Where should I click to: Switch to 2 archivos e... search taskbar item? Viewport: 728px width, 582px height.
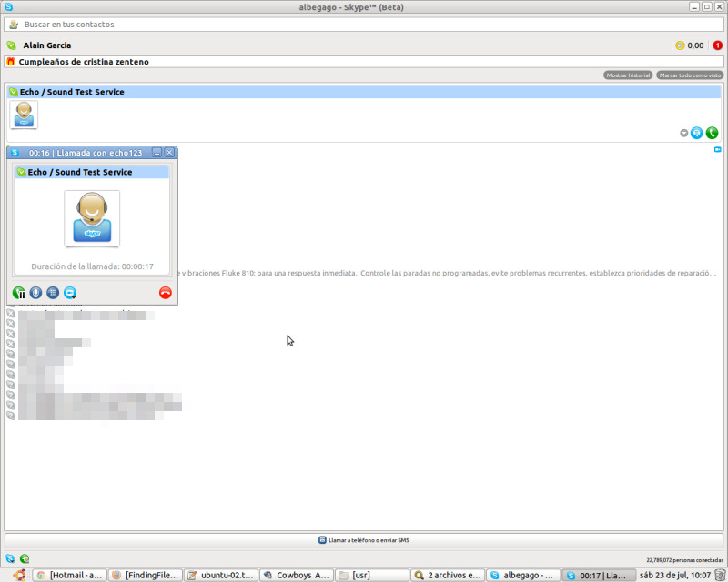(448, 575)
